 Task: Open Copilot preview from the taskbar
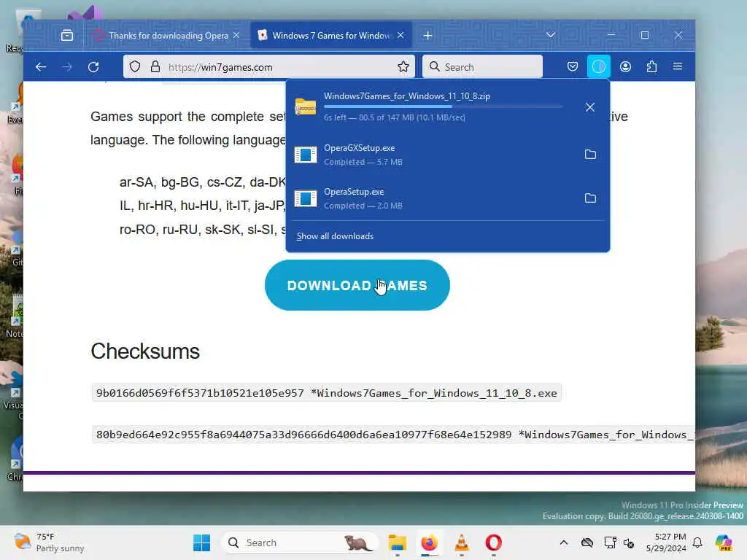(x=724, y=542)
